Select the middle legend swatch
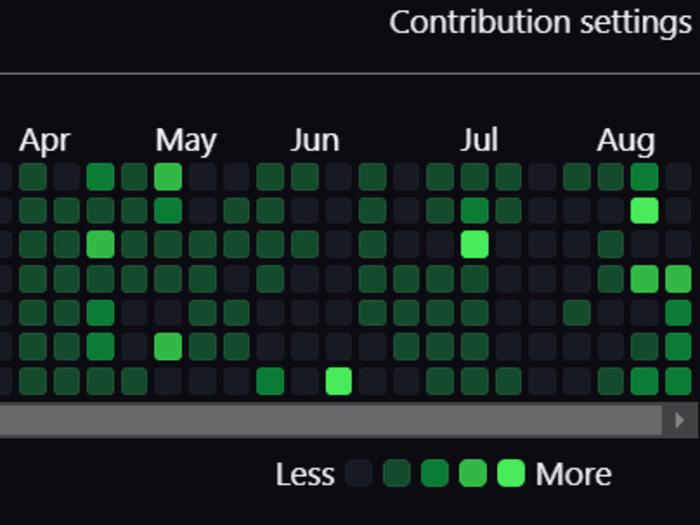This screenshot has height=525, width=700. pyautogui.click(x=435, y=473)
